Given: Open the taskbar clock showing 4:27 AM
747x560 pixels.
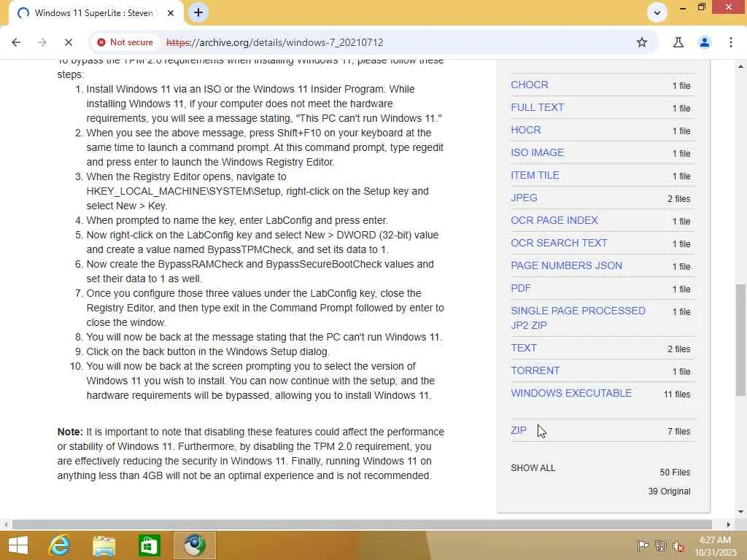Looking at the screenshot, I should coord(715,546).
